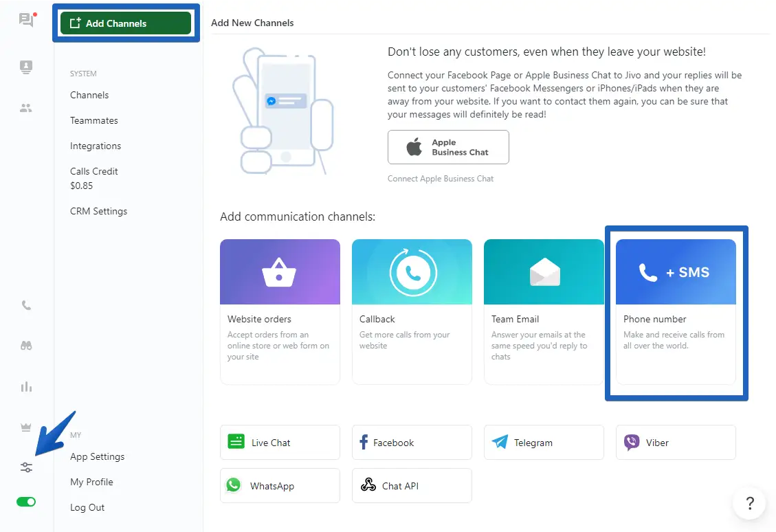Open the Chats panel via speech bubble icon
This screenshot has width=776, height=532.
click(x=25, y=20)
